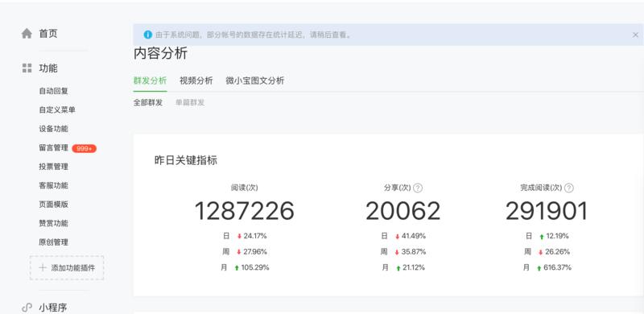Click the 12.19% daily completion change
The image size is (644, 314).
(x=557, y=237)
